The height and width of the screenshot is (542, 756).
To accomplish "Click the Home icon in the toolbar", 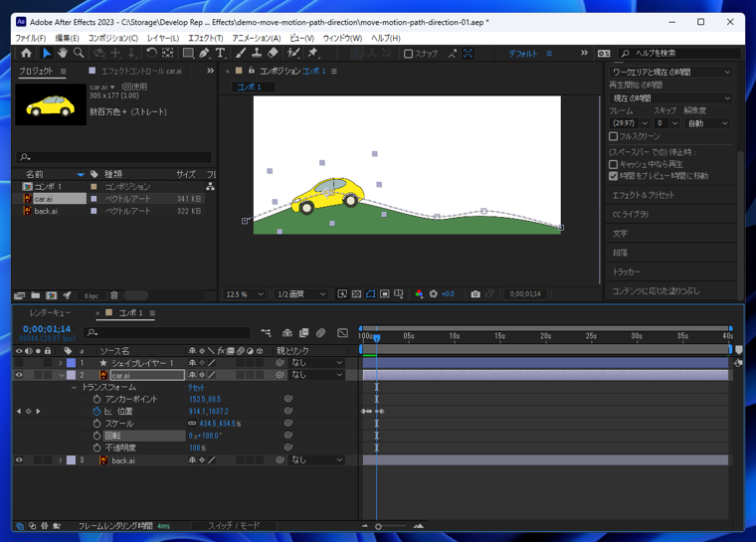I will [26, 53].
